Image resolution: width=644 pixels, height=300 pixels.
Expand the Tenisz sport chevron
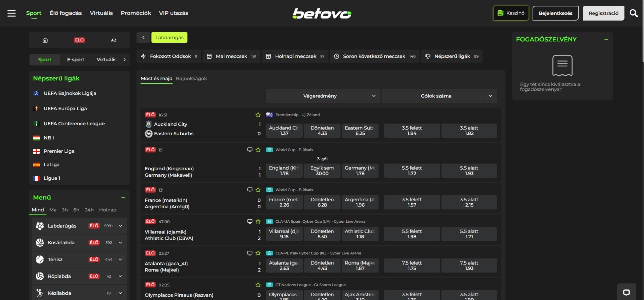[120, 259]
